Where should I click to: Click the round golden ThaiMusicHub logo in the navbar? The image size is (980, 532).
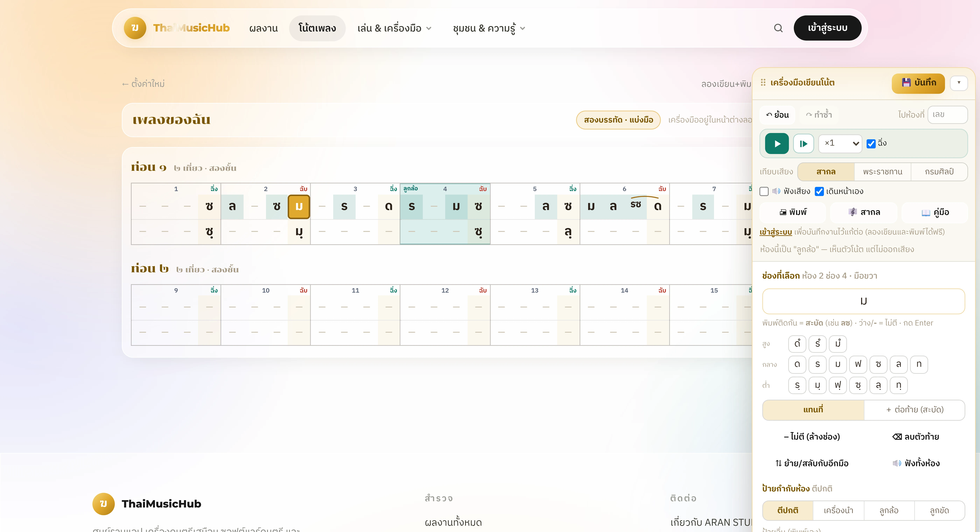[x=135, y=28]
